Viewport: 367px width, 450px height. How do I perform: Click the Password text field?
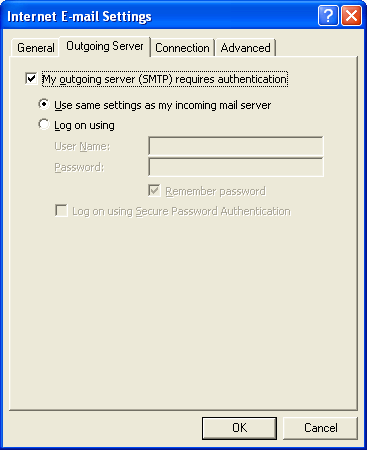[236, 167]
